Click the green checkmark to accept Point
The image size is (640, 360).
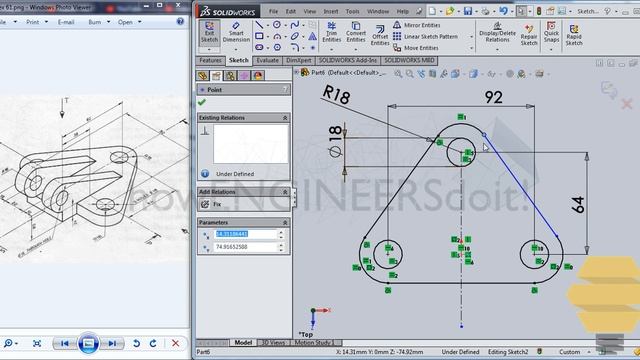point(202,102)
